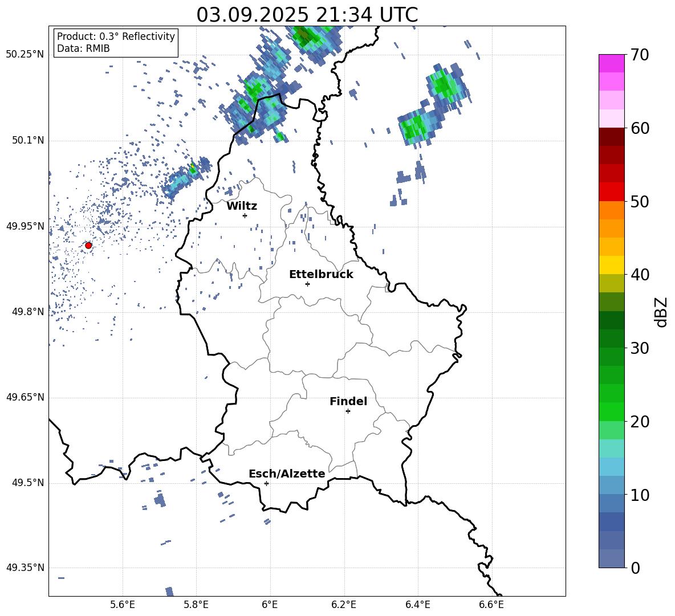The image size is (675, 616).
Task: Click the colorbar tick label 10
Action: coord(640,495)
